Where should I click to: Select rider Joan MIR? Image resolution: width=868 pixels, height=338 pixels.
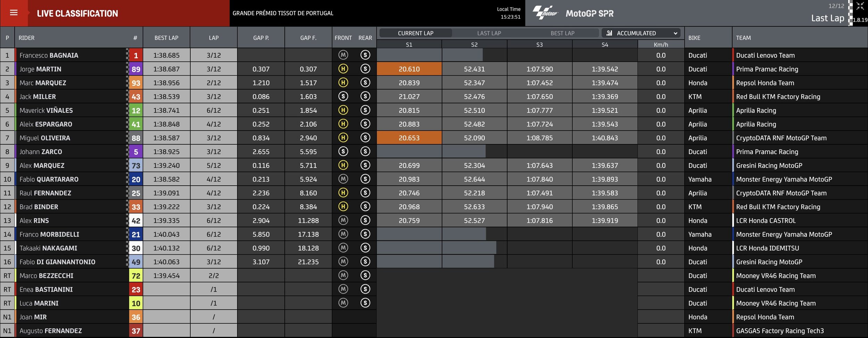click(x=33, y=317)
